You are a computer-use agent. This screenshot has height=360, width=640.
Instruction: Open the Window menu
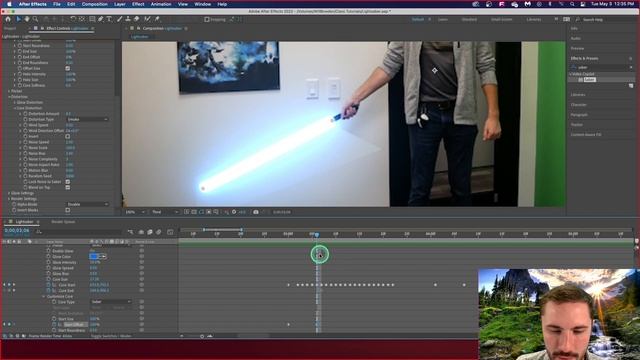[x=202, y=4]
